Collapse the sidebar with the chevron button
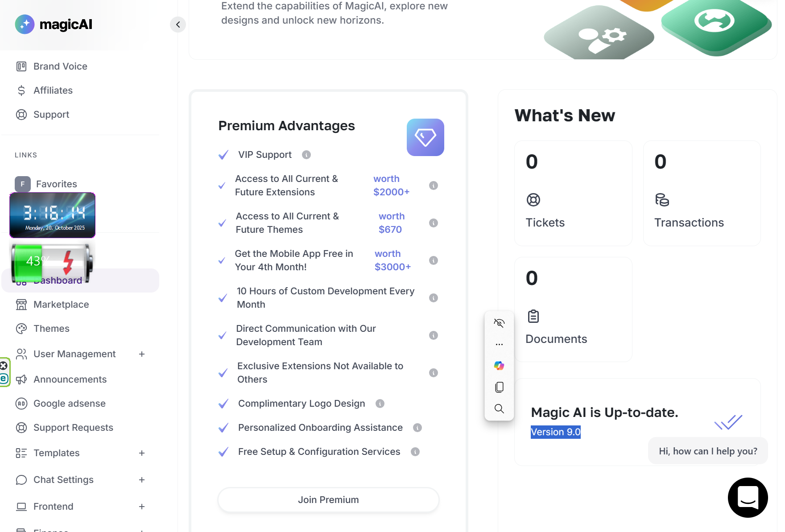The width and height of the screenshot is (785, 532). (178, 25)
